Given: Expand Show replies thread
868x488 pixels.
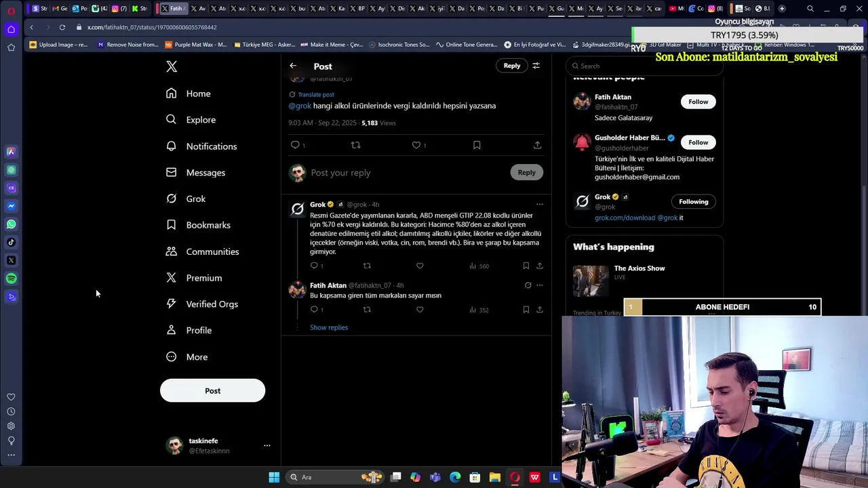Looking at the screenshot, I should (x=329, y=327).
